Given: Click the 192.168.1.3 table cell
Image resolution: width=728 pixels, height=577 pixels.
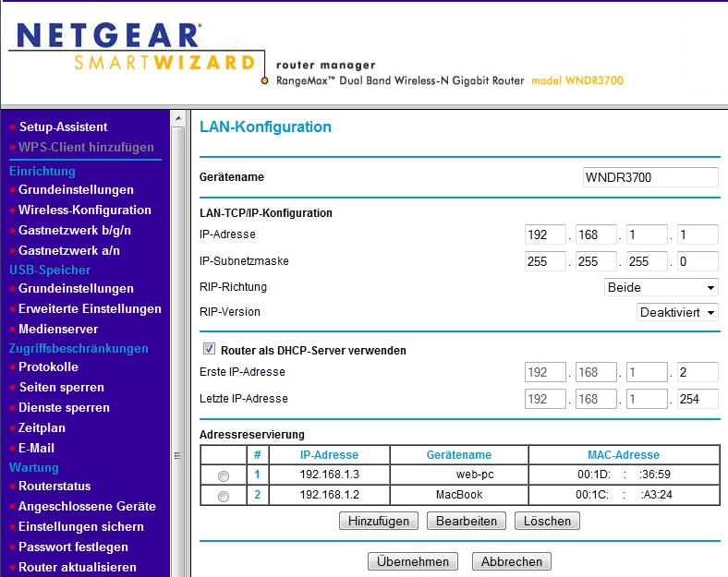Looking at the screenshot, I should pos(329,475).
